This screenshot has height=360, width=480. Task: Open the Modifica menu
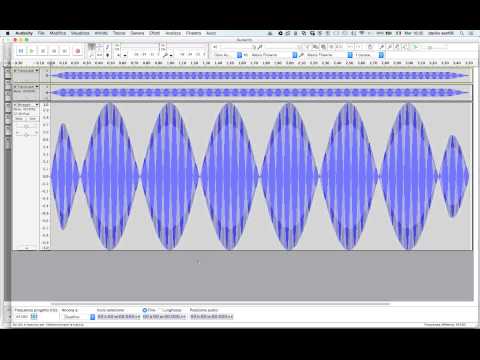[58, 33]
